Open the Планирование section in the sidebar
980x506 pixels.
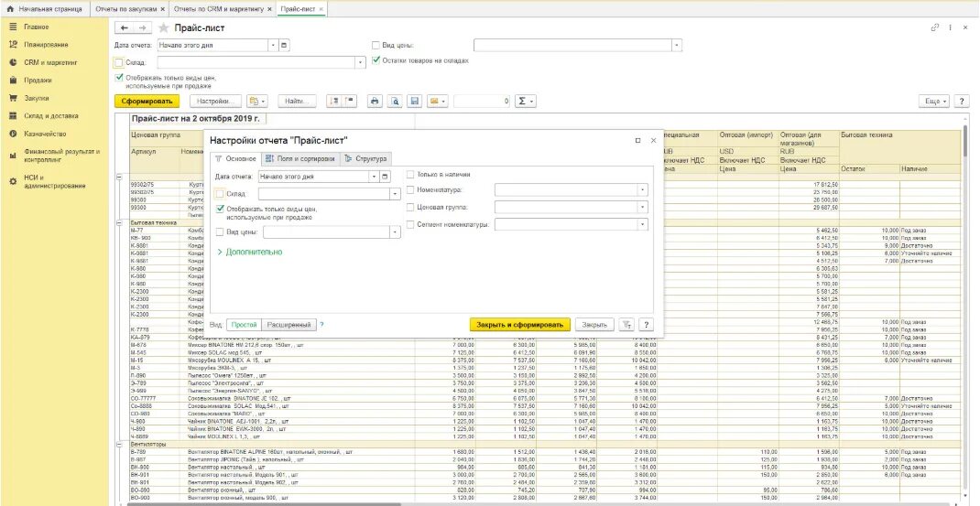pyautogui.click(x=46, y=45)
